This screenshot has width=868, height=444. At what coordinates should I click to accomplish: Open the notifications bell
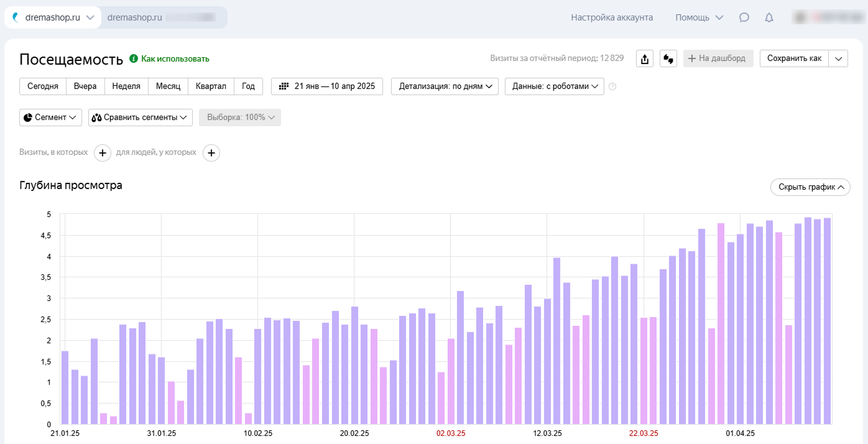769,17
